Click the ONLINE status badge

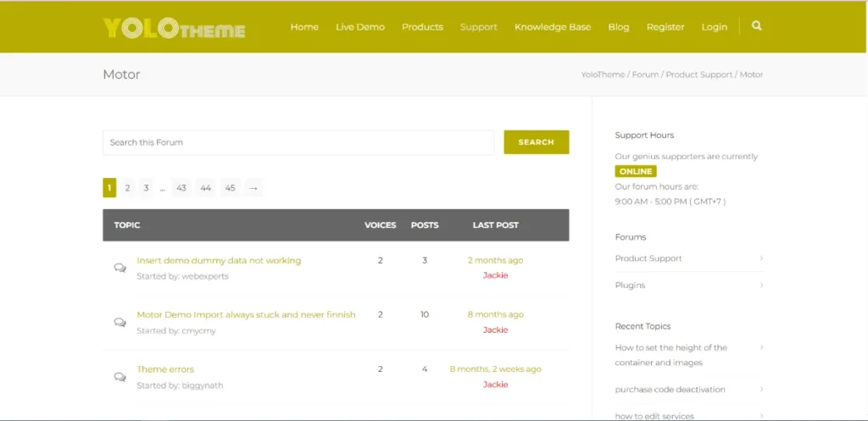[x=636, y=171]
